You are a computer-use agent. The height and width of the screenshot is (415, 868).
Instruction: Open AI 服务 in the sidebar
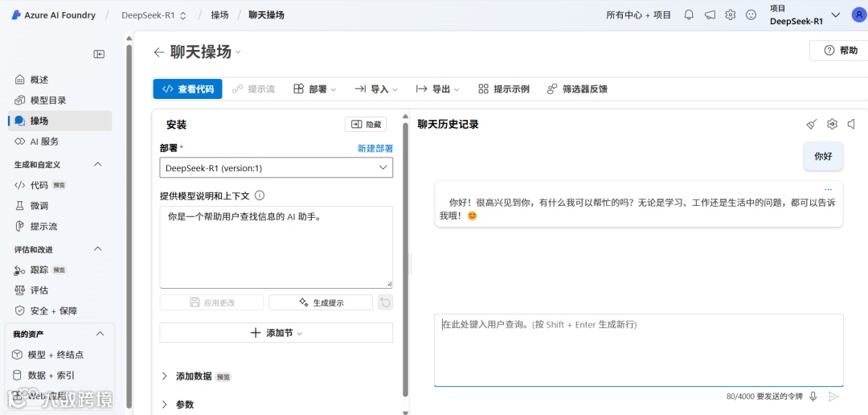59,142
